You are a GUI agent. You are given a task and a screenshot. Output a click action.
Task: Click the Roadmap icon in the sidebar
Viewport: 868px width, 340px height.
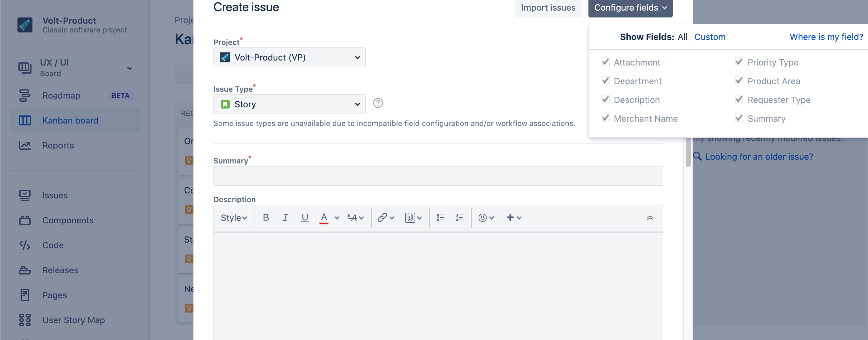point(25,96)
